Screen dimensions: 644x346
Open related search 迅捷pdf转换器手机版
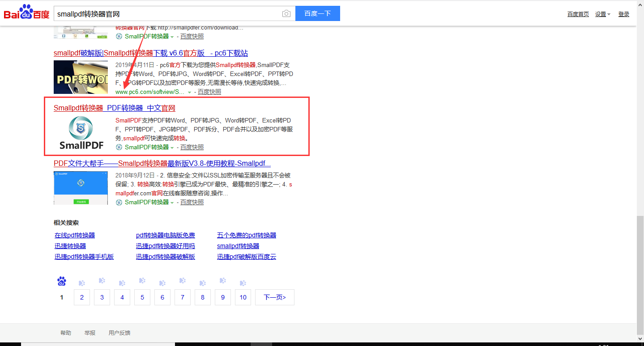(x=84, y=257)
